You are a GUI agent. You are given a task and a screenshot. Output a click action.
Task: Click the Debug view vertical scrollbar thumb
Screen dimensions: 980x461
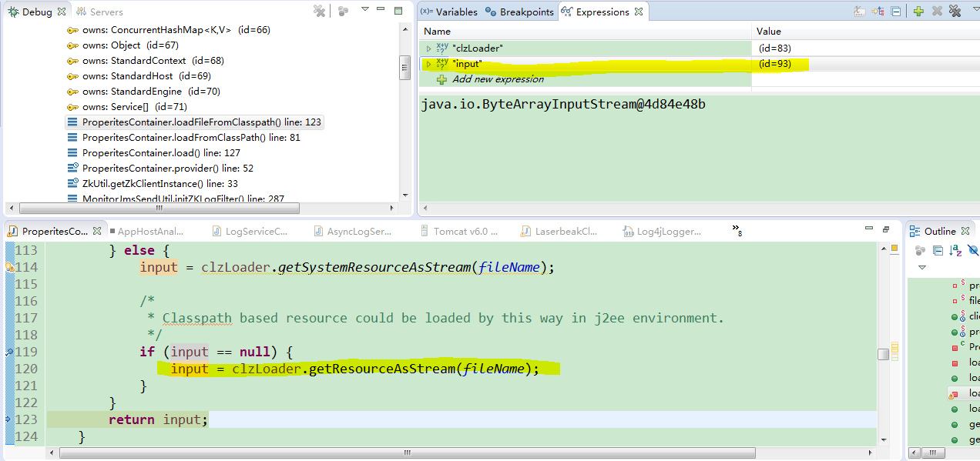[405, 68]
